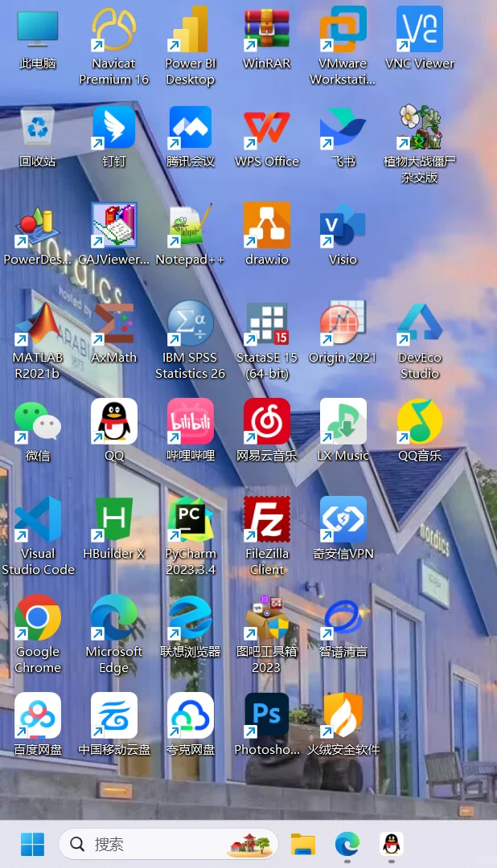Select the 钉钉 DingTalk shortcut
This screenshot has height=868, width=497.
(x=114, y=127)
